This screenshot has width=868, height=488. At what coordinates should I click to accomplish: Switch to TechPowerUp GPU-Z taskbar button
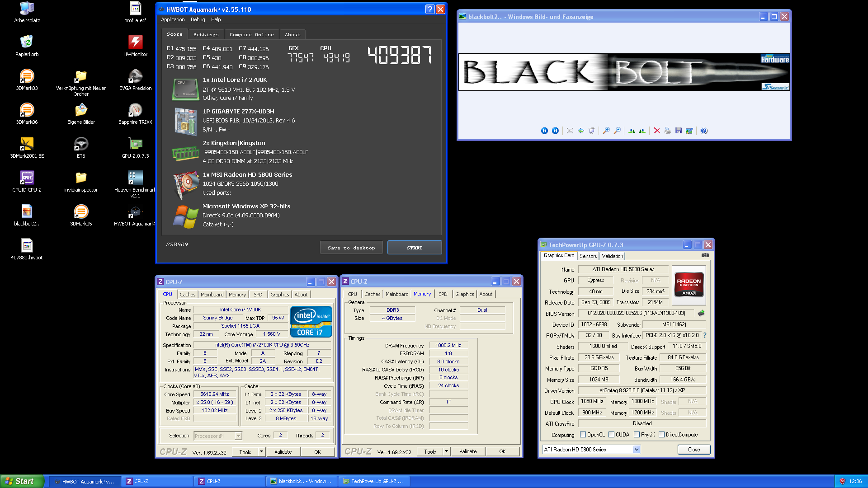(374, 481)
